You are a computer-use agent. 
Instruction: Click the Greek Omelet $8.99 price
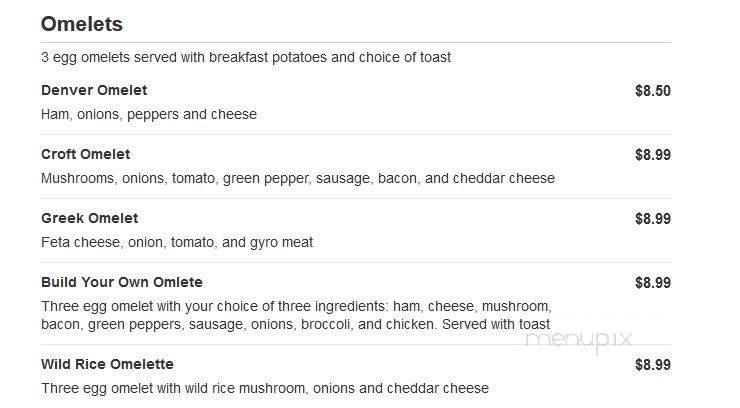pos(653,219)
